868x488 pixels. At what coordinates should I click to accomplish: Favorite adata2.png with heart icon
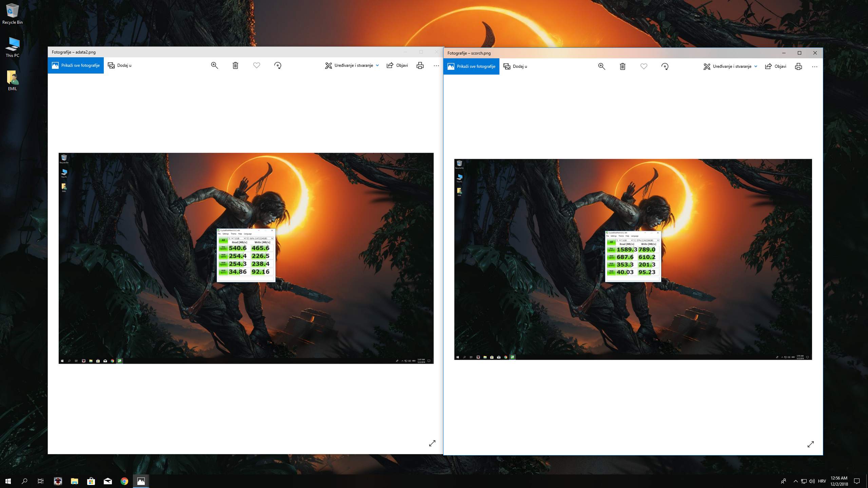point(256,65)
